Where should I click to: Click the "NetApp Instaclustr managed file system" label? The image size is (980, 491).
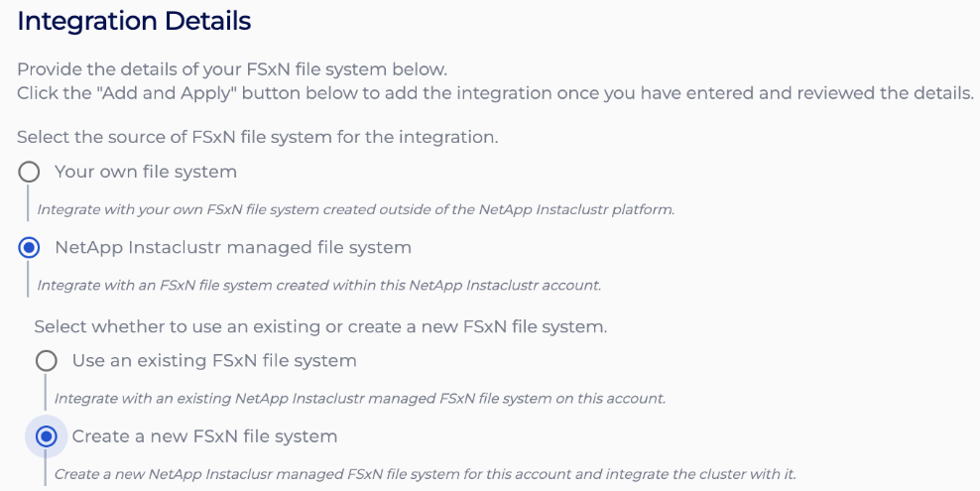point(233,247)
